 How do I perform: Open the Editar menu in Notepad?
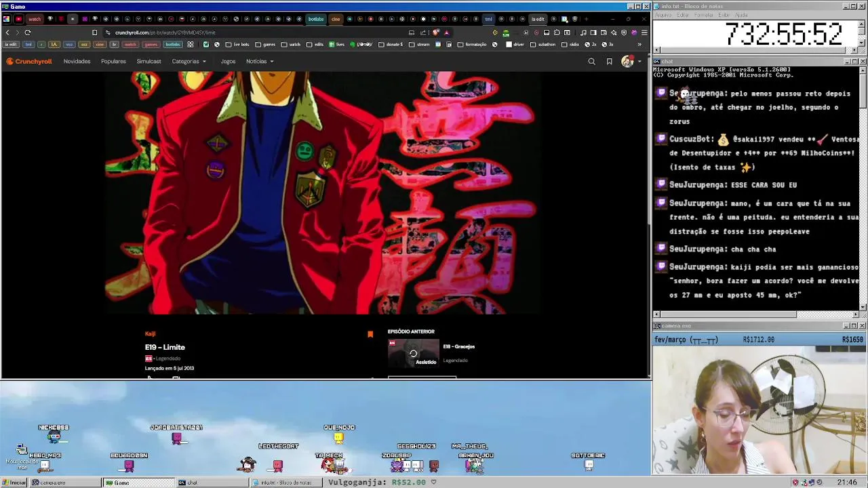[684, 15]
